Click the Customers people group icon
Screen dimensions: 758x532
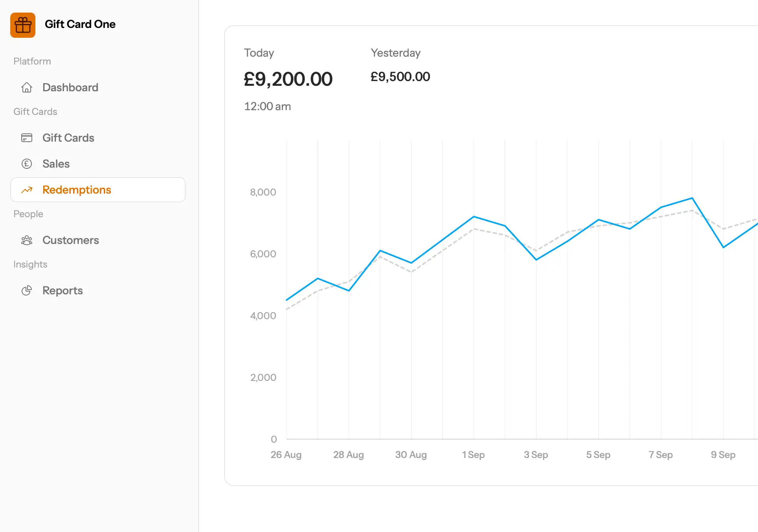tap(27, 240)
